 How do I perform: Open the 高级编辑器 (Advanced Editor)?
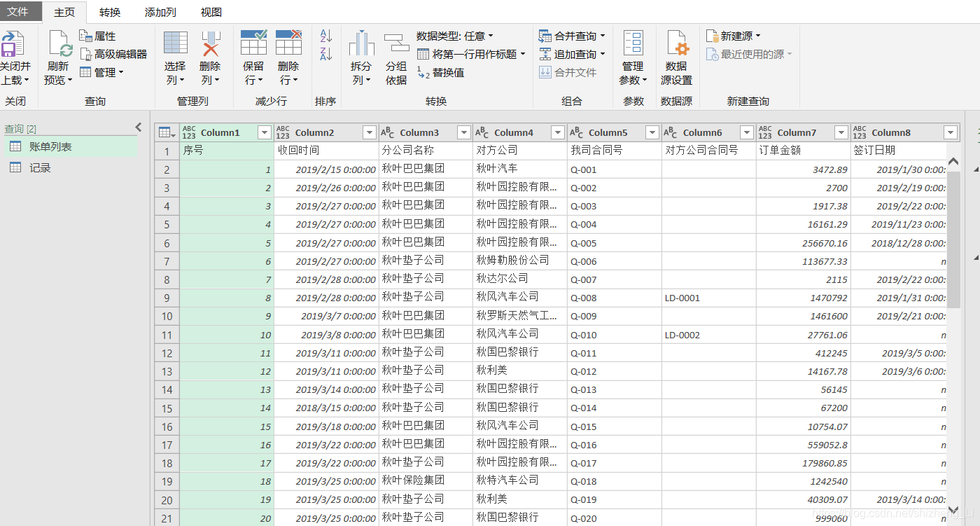(x=113, y=54)
